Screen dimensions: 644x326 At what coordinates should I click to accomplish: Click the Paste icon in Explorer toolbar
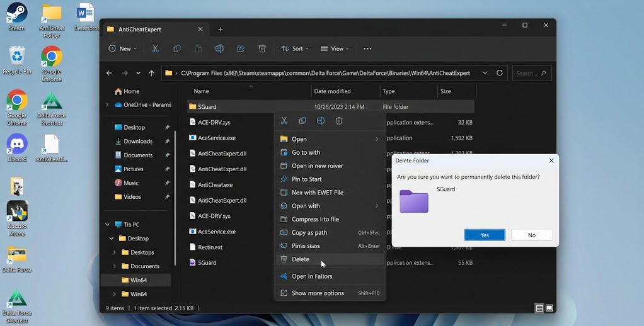click(198, 48)
